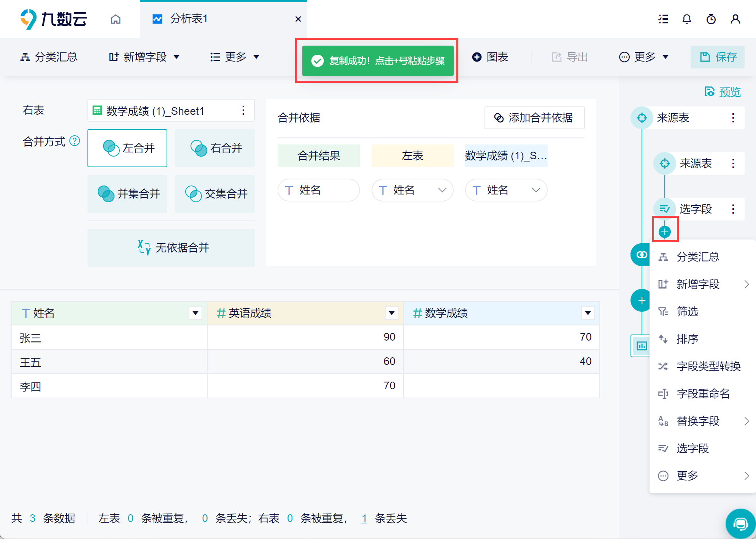Click the timer clock icon
Image resolution: width=756 pixels, height=539 pixels.
click(711, 19)
